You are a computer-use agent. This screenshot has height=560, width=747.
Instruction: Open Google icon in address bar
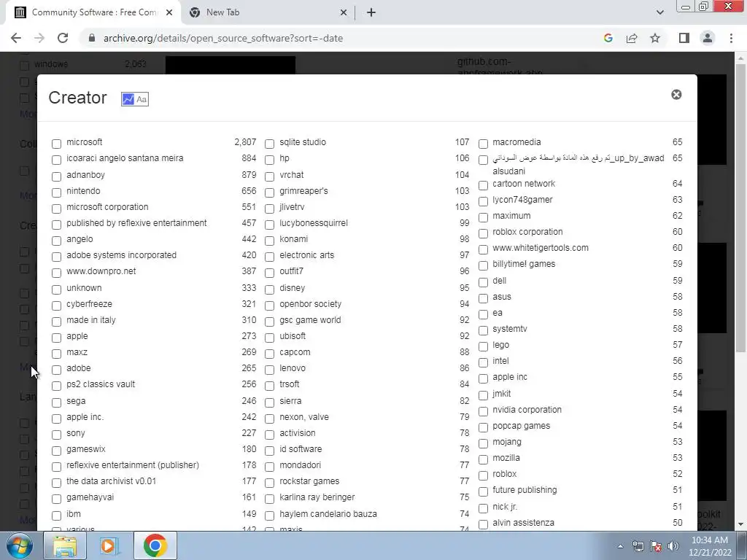[608, 38]
